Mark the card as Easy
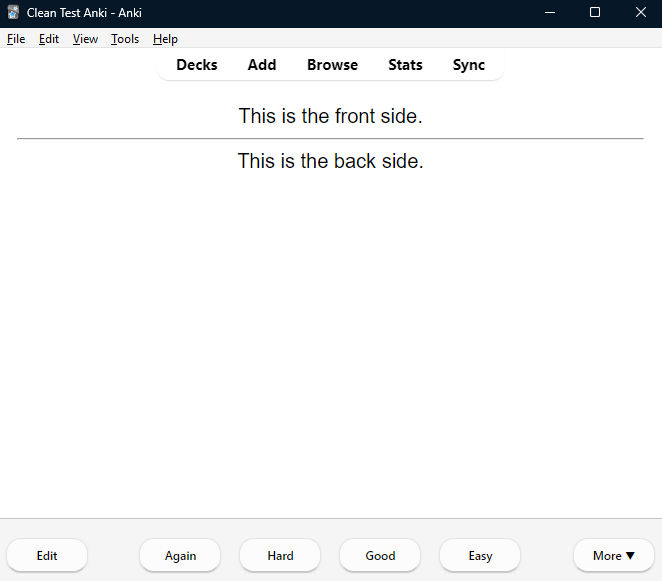 (x=480, y=556)
